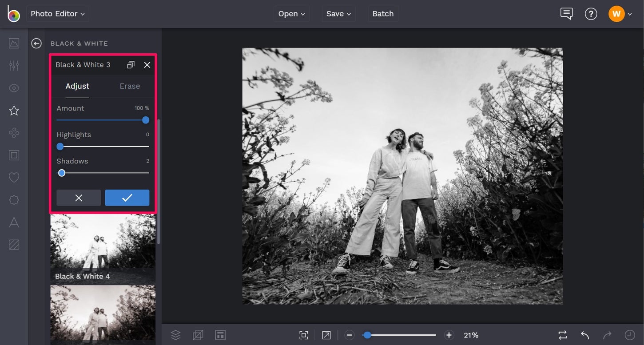Open the Text tool panel
644x345 pixels.
tap(13, 222)
